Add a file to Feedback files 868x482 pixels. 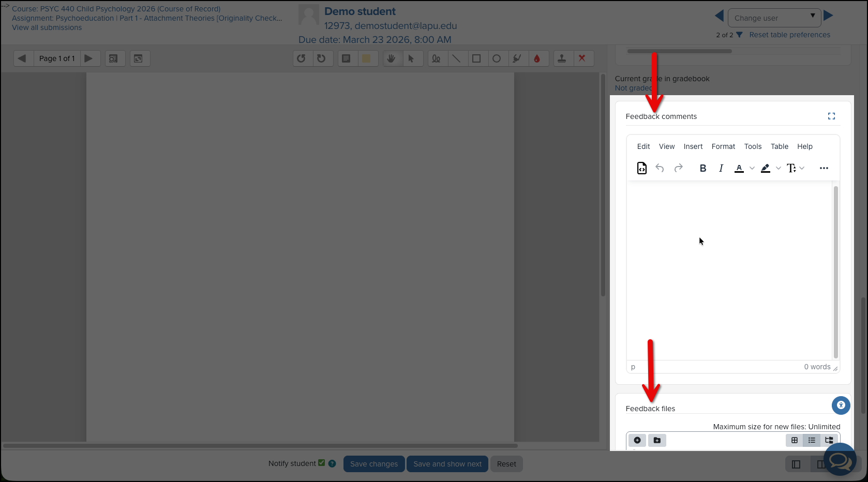point(637,440)
